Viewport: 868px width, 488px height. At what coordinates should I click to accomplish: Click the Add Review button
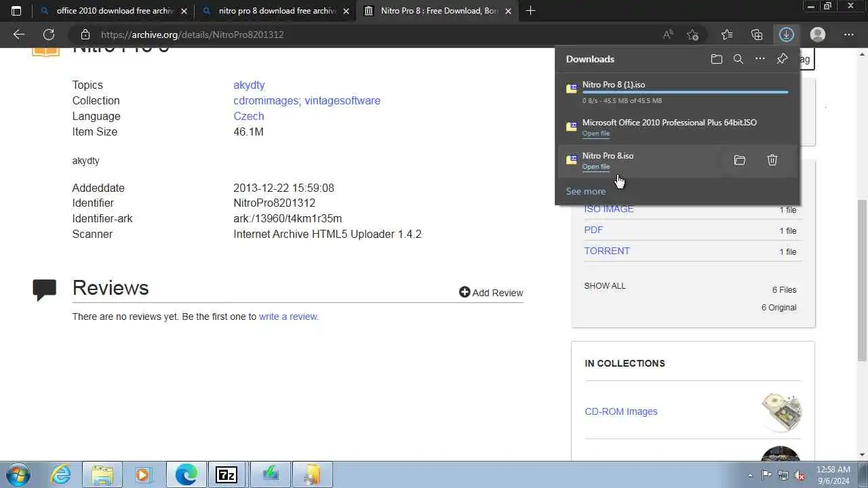pyautogui.click(x=491, y=292)
